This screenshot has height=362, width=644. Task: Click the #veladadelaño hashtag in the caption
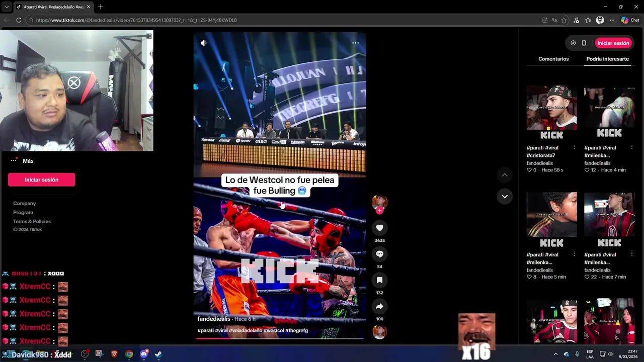click(246, 330)
